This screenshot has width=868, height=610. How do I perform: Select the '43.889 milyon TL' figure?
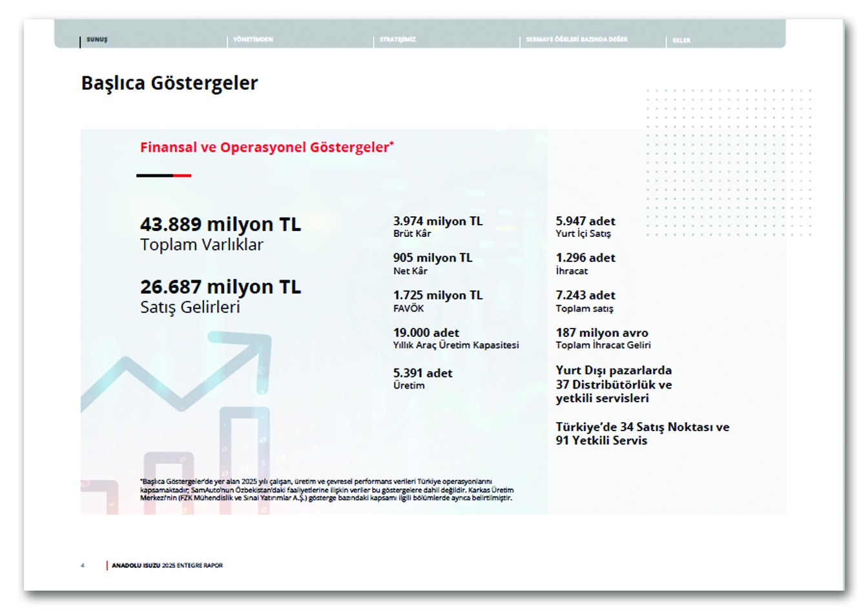tap(220, 224)
